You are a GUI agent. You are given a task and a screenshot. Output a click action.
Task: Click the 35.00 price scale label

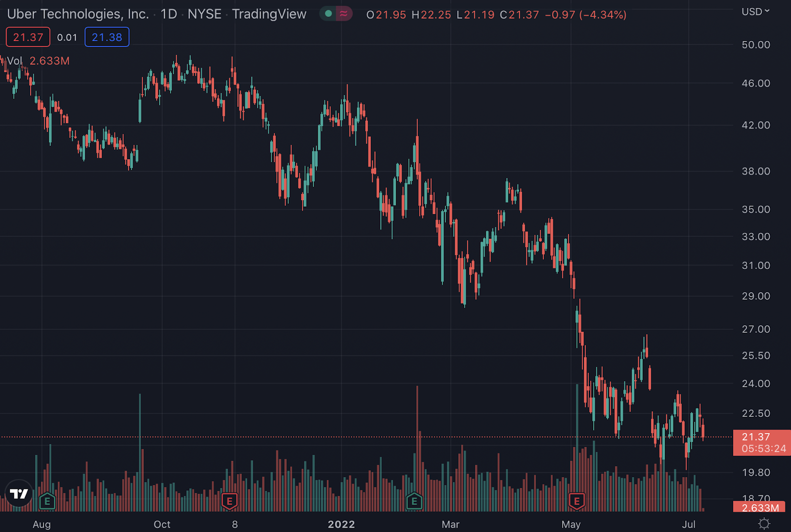(x=756, y=209)
